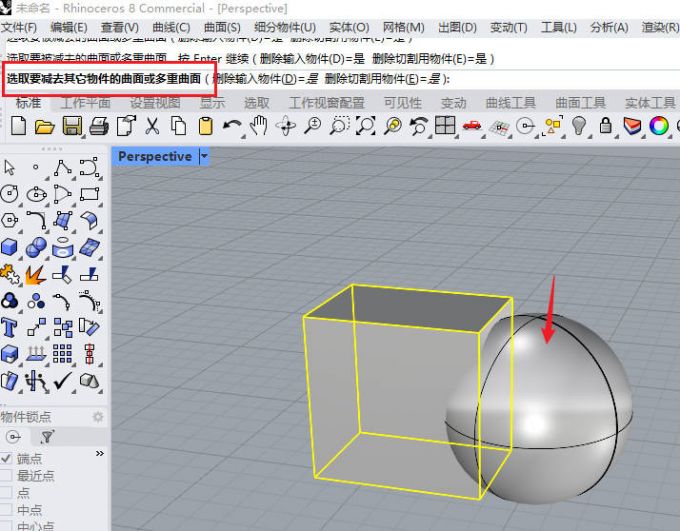Click the Zoom window icon
This screenshot has width=680, height=531.
pyautogui.click(x=340, y=126)
